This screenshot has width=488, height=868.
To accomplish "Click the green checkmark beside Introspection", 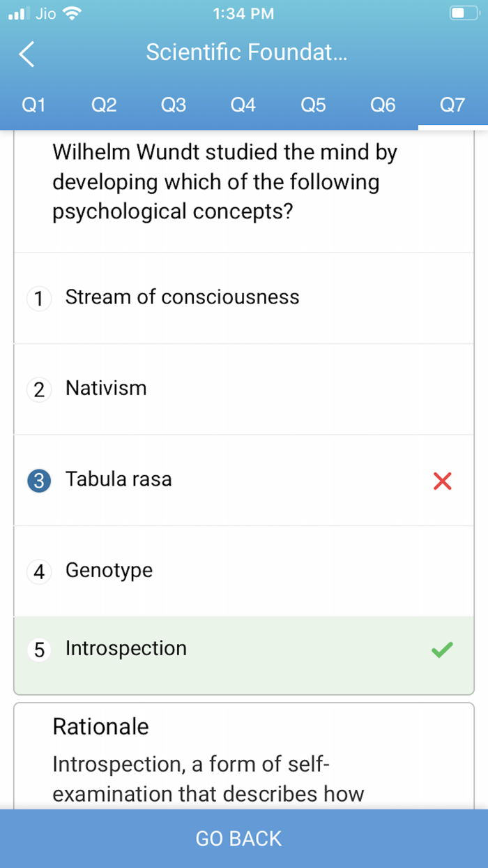I will click(442, 650).
